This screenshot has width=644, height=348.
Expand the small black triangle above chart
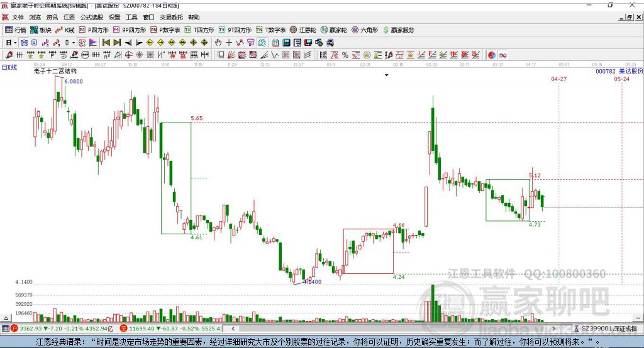387,75
